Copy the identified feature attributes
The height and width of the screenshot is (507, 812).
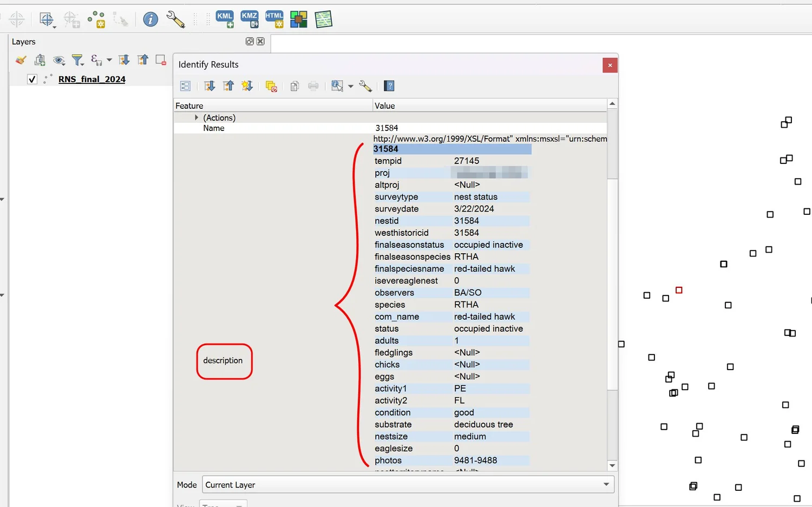click(294, 85)
